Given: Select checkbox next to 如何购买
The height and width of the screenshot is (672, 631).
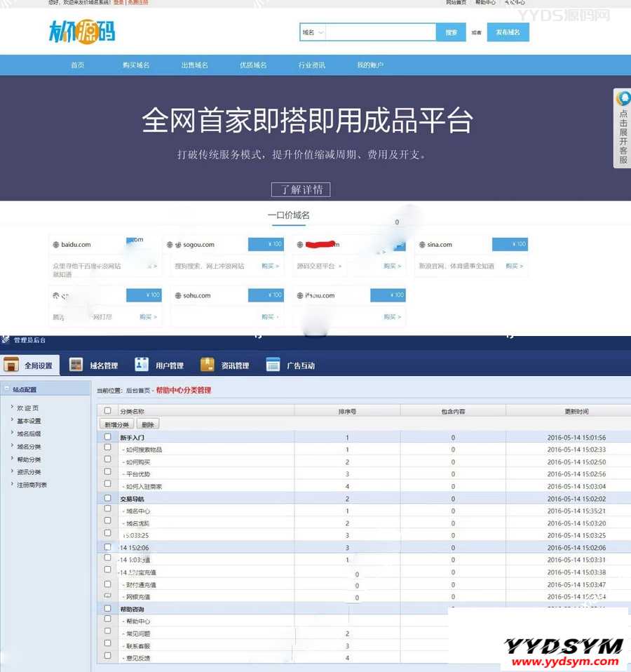Looking at the screenshot, I should [107, 462].
